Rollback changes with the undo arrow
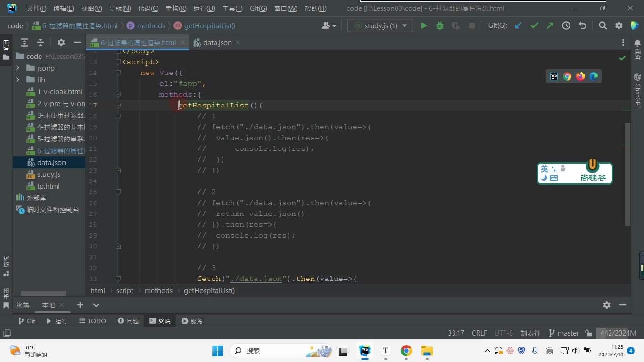The width and height of the screenshot is (644, 362). click(x=583, y=26)
